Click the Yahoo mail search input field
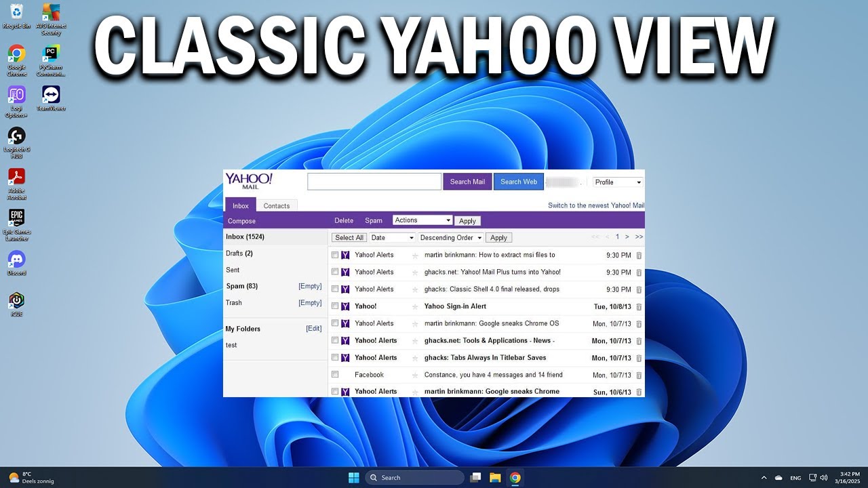The width and height of the screenshot is (868, 488). pos(374,182)
